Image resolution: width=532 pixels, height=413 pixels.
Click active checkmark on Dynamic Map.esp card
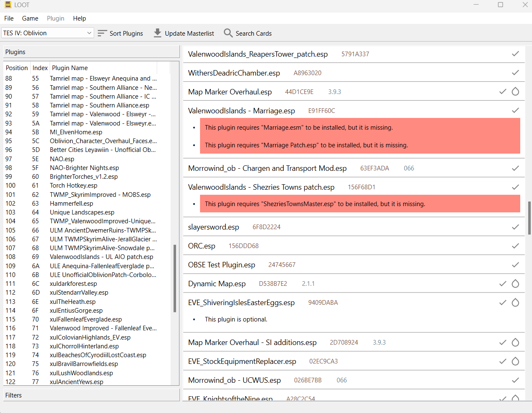tap(503, 284)
